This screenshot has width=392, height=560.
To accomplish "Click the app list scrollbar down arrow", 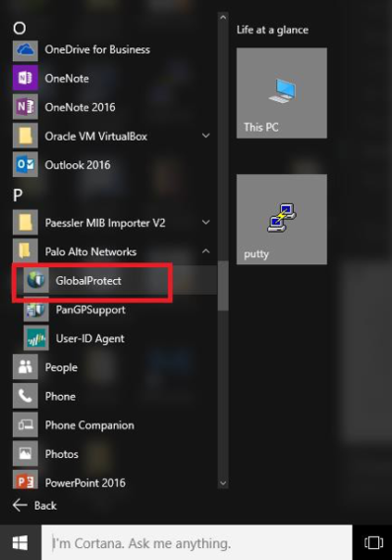I will click(223, 483).
